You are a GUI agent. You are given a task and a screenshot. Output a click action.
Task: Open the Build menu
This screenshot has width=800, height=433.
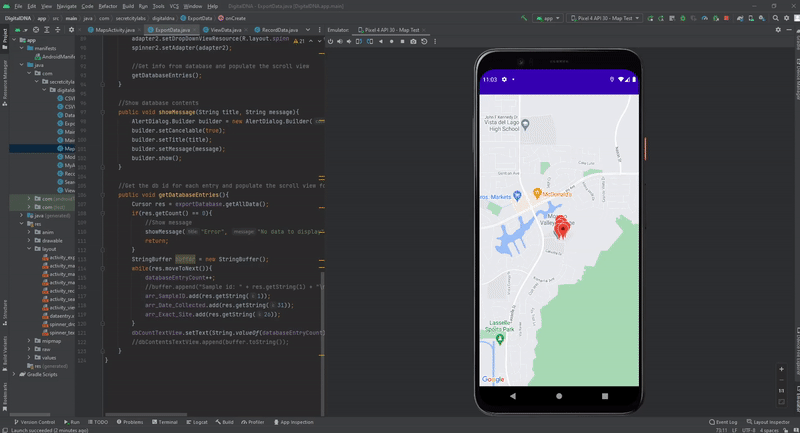(x=128, y=6)
